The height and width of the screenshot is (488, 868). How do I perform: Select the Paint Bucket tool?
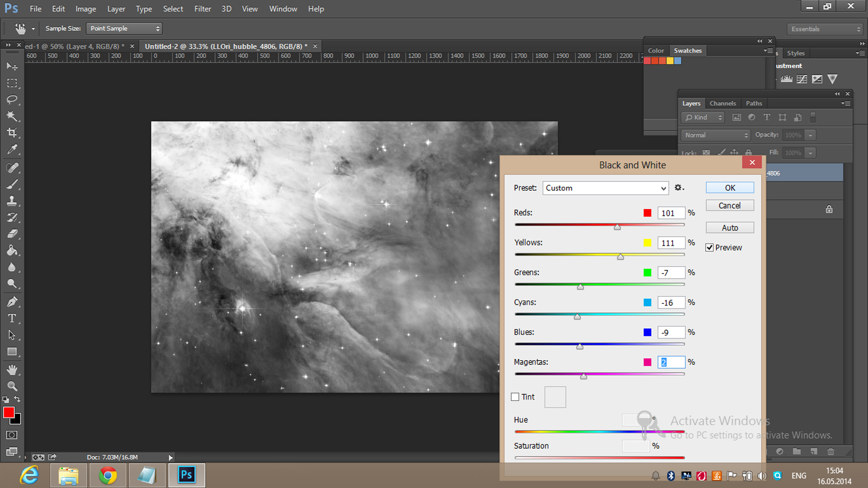[12, 250]
